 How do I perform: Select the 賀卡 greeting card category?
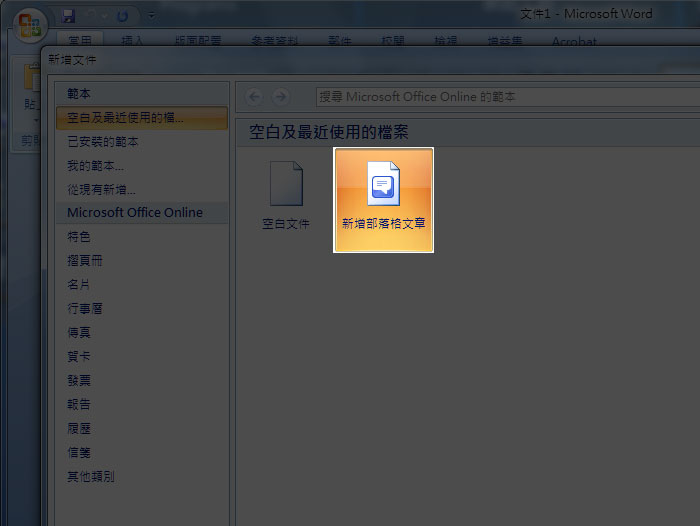click(79, 357)
